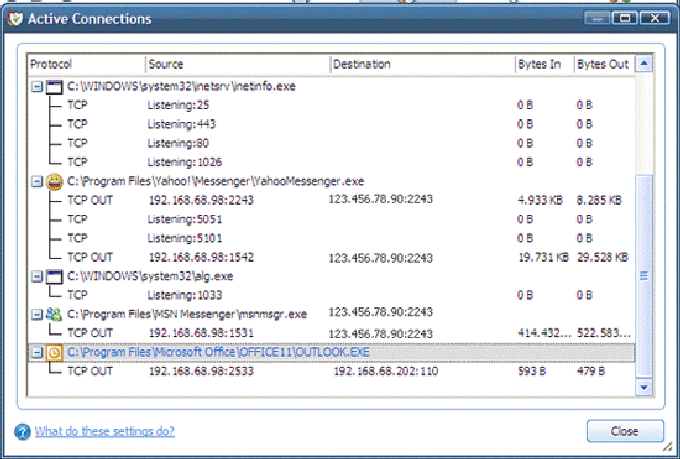The image size is (680, 459).
Task: Select source 192.168.68.98:2243 row
Action: coord(331,200)
